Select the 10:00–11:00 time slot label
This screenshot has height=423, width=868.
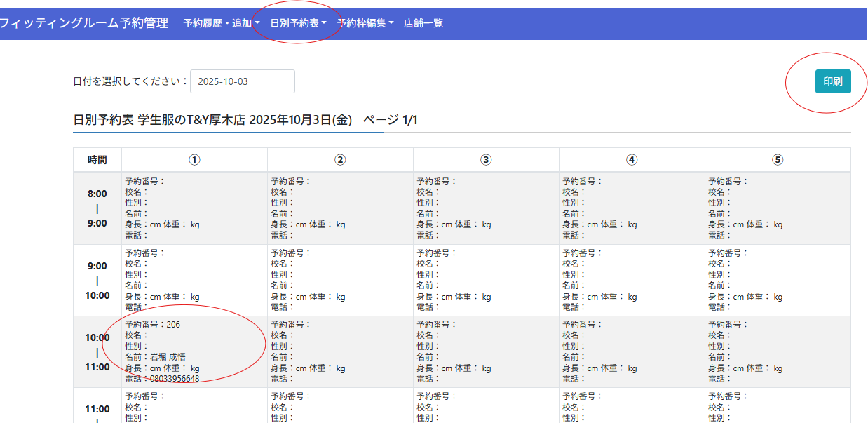point(97,352)
